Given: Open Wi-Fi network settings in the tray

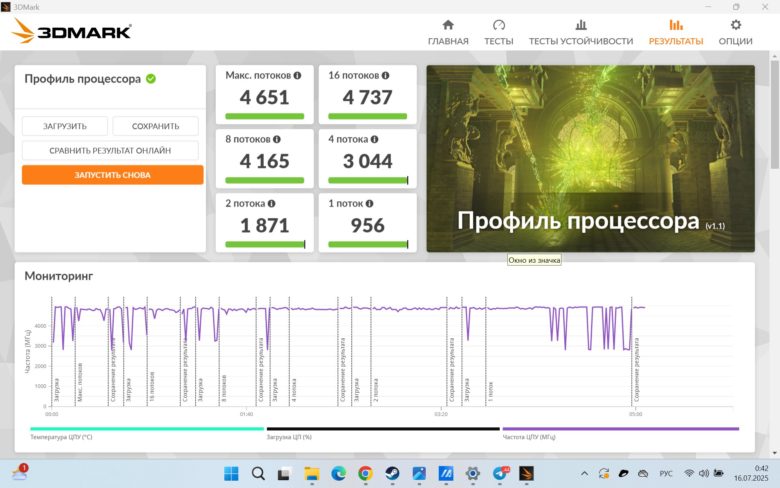Looking at the screenshot, I should tap(689, 474).
